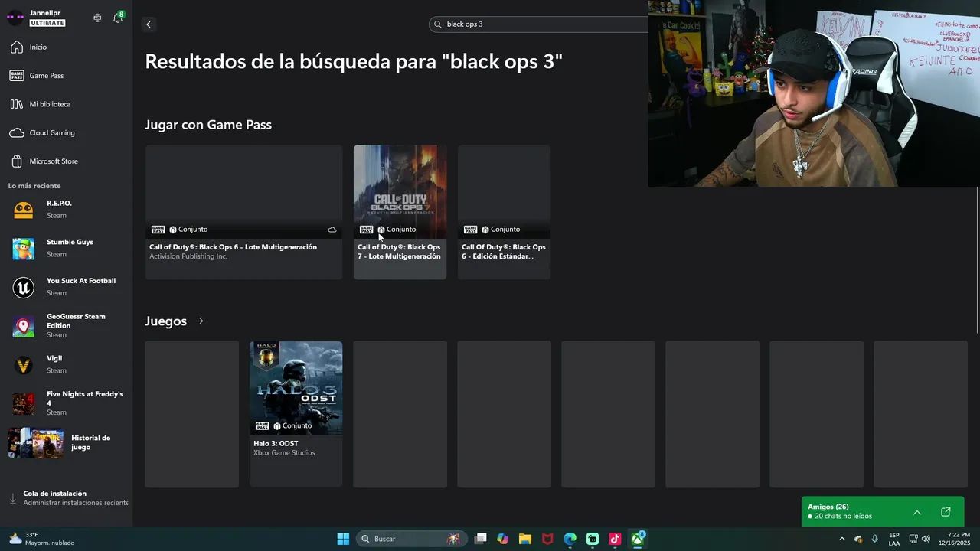
Task: Open notifications bell with badge
Action: pos(118,18)
